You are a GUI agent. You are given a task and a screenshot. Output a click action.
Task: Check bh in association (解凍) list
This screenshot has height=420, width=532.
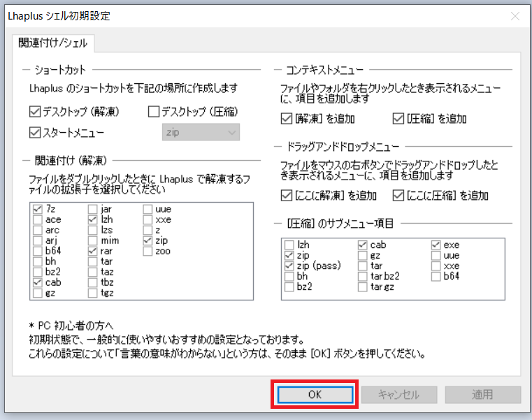click(x=38, y=261)
